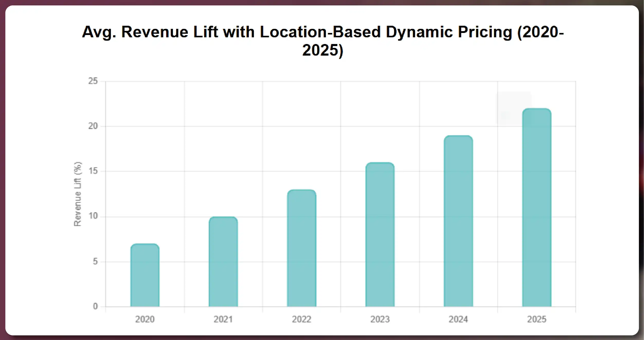Click the 2021 x-axis label
Screen dimensions: 644x340
tap(223, 320)
